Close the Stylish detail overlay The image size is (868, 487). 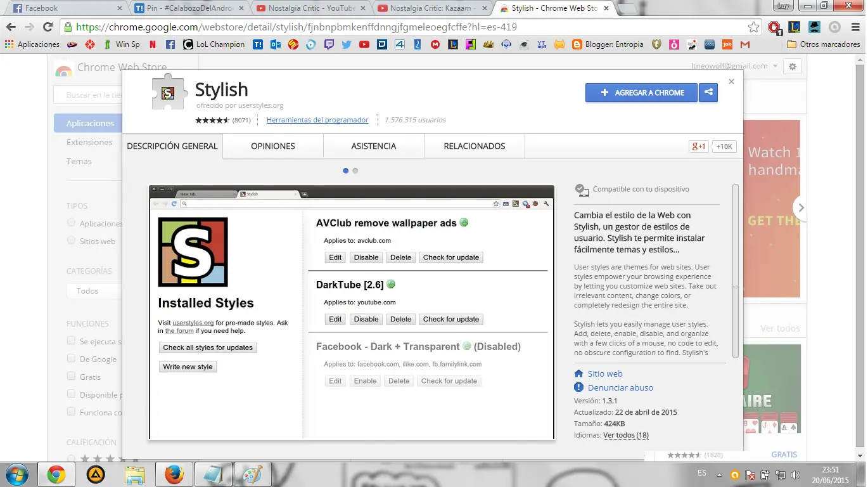731,82
